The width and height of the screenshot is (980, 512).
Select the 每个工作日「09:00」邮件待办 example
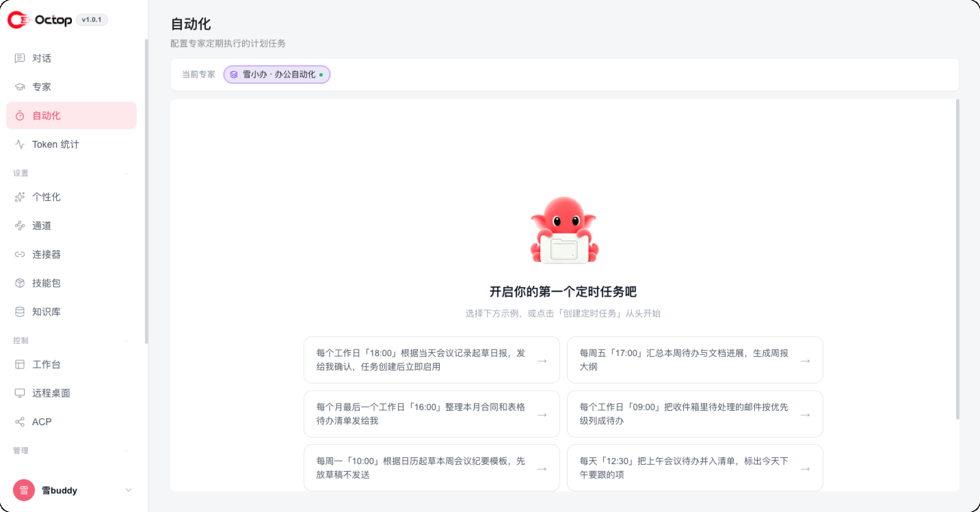(695, 414)
